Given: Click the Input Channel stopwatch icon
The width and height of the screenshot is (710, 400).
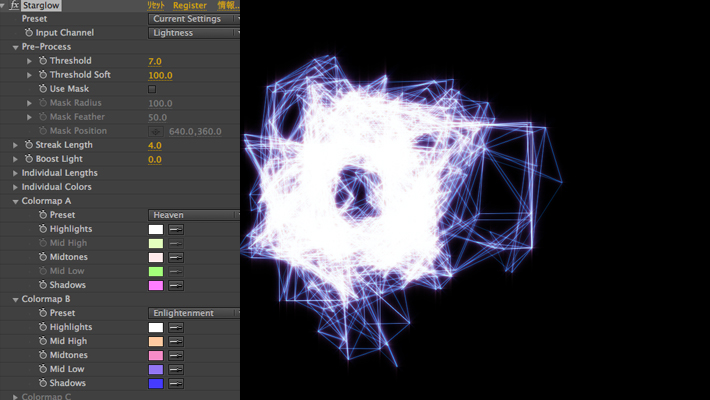Looking at the screenshot, I should 29,33.
